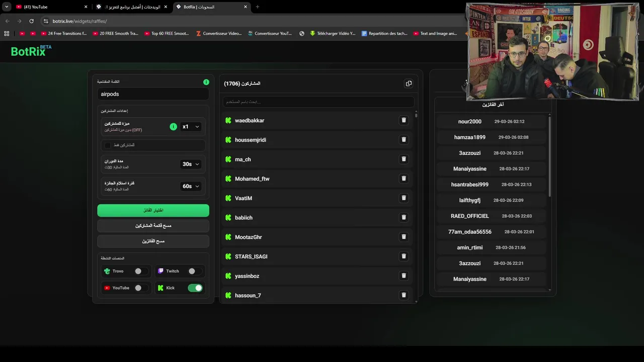Click green info icon beside keyword label
This screenshot has height=362, width=644.
click(206, 82)
